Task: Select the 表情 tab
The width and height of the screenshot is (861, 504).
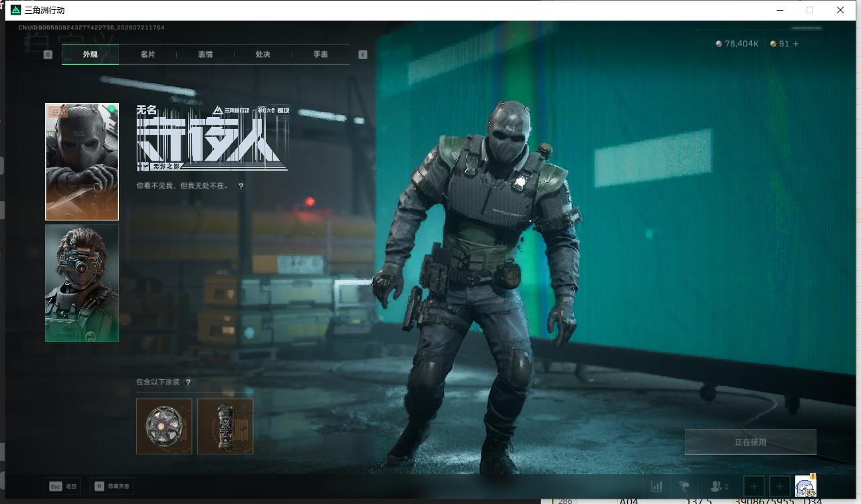Action: click(x=205, y=54)
